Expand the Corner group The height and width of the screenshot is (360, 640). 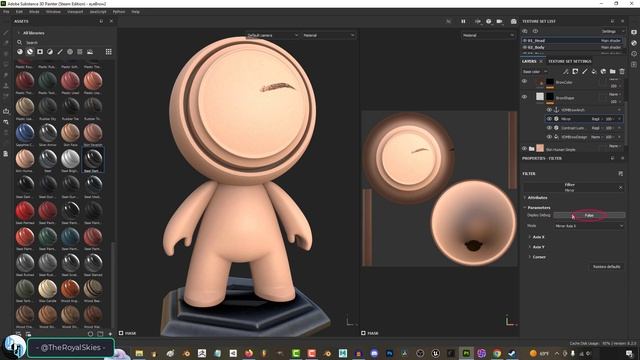tap(538, 257)
